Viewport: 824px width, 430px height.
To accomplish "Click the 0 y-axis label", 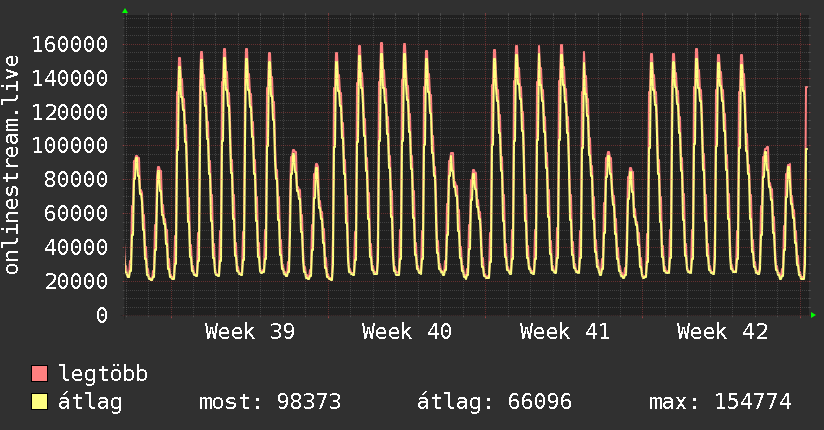I will [x=102, y=315].
